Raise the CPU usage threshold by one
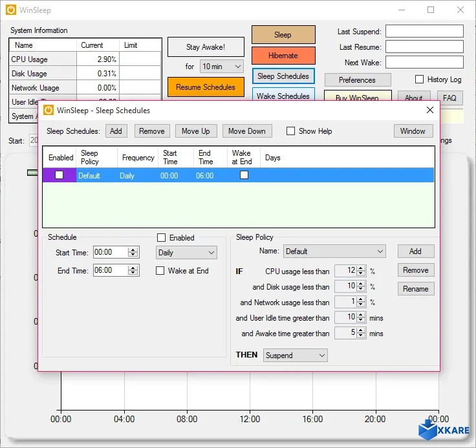 click(x=361, y=268)
